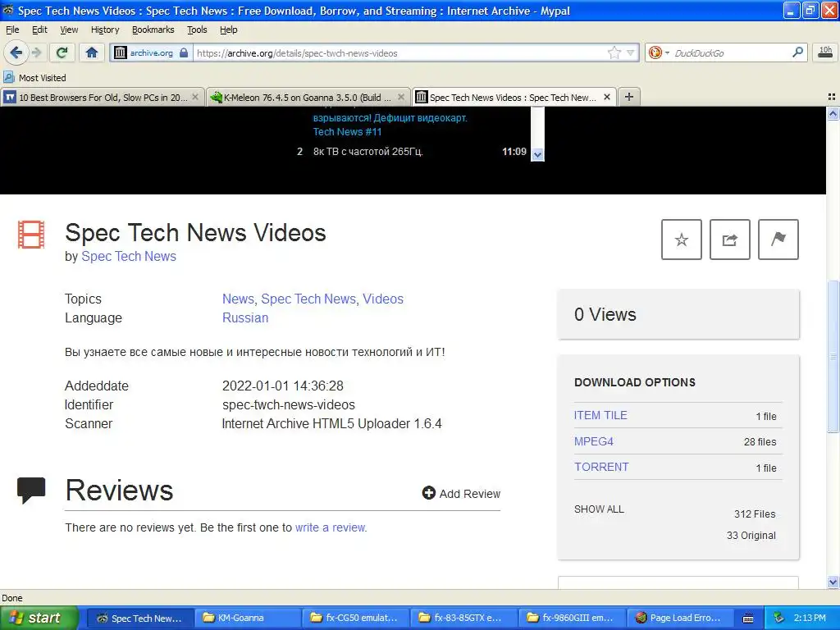The image size is (840, 630).
Task: Click the favorite star button
Action: pyautogui.click(x=682, y=240)
